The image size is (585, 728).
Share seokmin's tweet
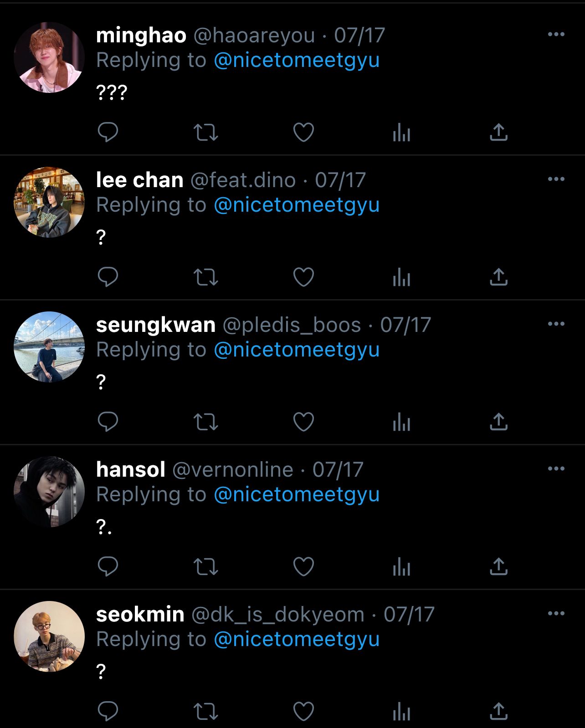pos(499,712)
